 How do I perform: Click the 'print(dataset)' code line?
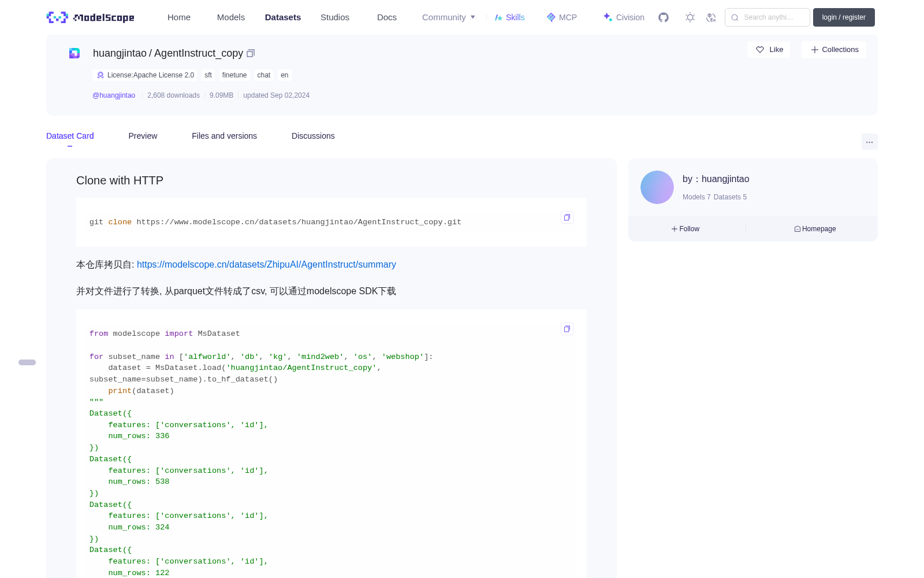[141, 391]
